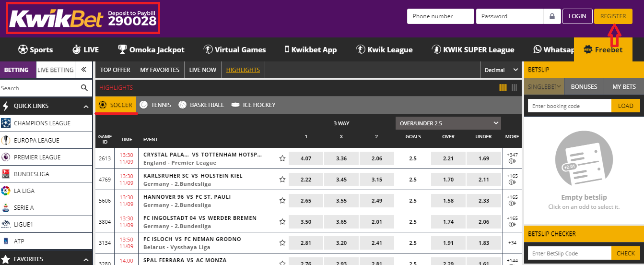644x265 pixels.
Task: Favorite FC Ingolstadt 04 vs Werder Bremen
Action: point(282,222)
